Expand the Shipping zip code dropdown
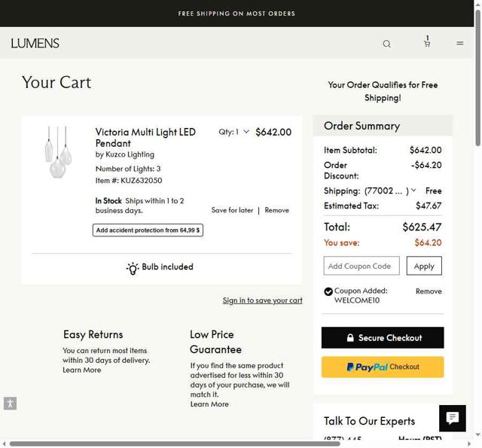 pyautogui.click(x=413, y=190)
